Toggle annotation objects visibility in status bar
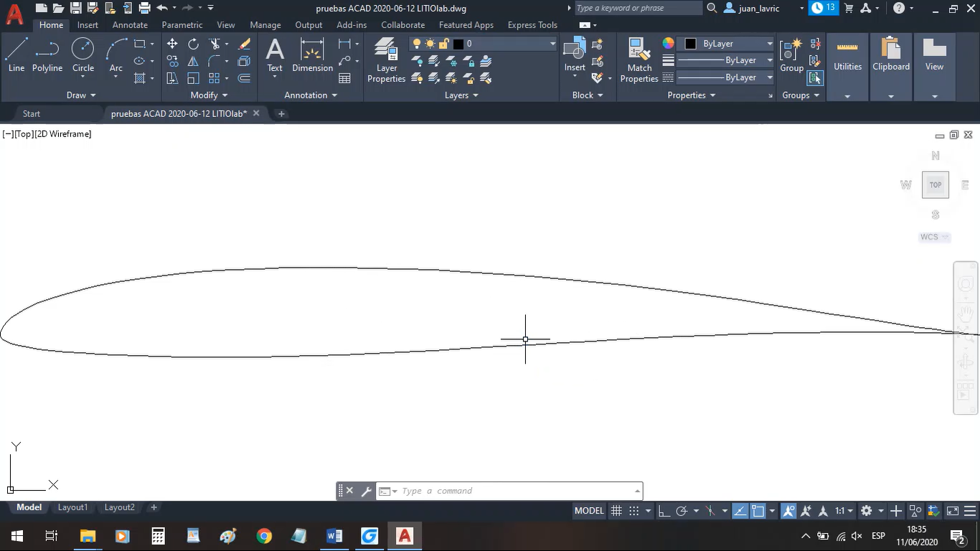The image size is (980, 551). (788, 511)
